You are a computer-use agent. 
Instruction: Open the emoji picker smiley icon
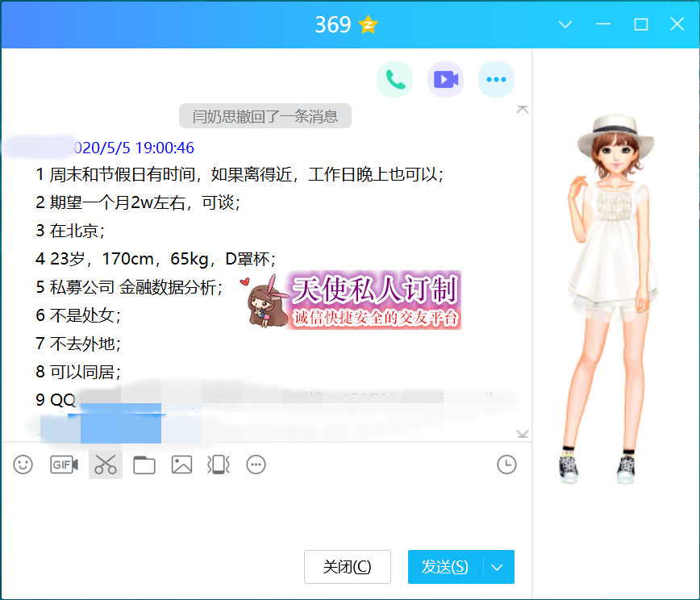(23, 465)
